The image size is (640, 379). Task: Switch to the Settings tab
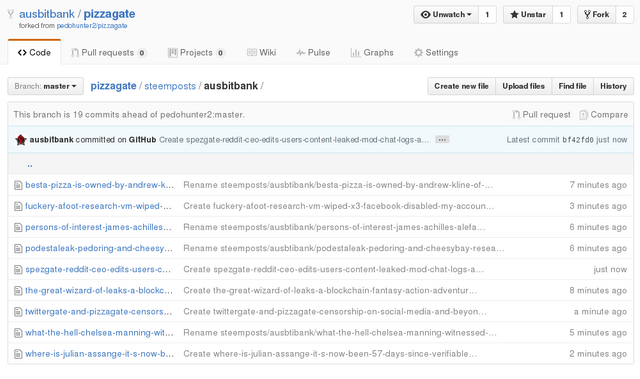pos(436,53)
